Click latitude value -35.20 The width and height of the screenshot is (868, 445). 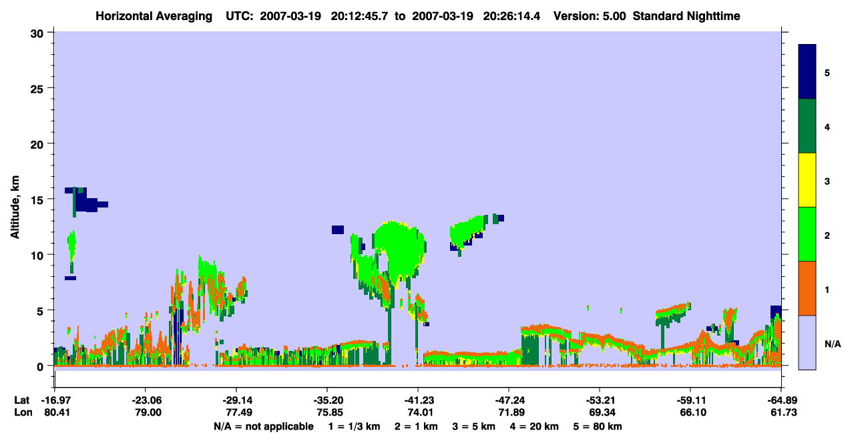pos(327,400)
